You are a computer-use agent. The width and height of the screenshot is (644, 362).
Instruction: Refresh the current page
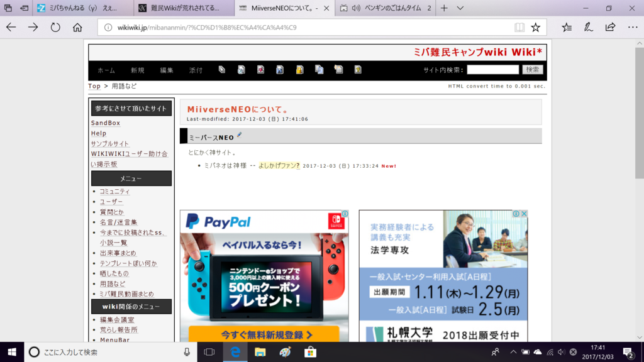click(x=55, y=28)
